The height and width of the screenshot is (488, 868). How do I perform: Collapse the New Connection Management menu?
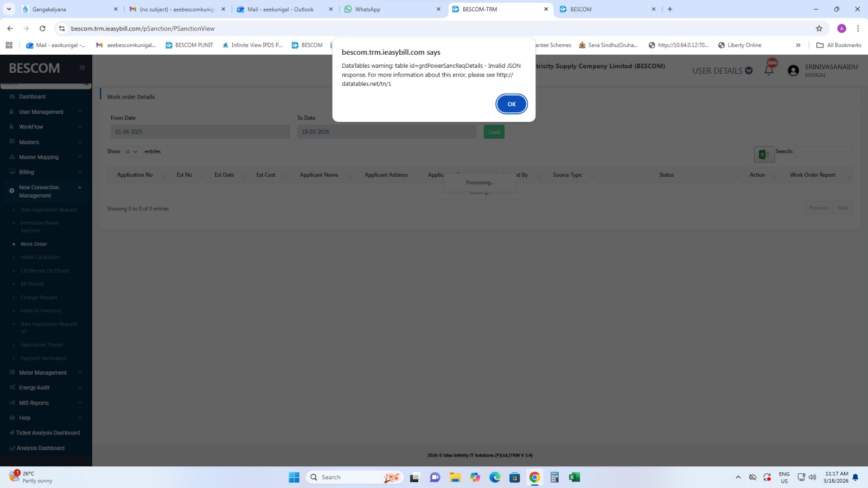tap(46, 191)
